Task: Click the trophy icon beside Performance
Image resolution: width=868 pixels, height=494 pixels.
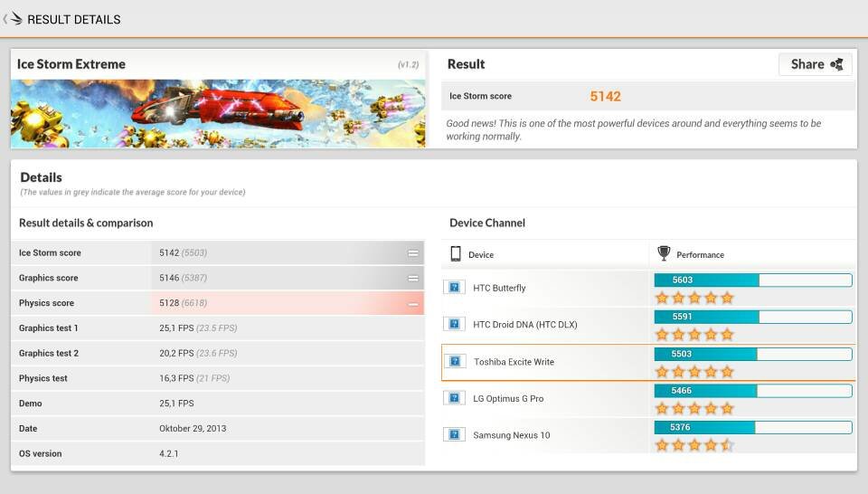Action: coord(664,253)
